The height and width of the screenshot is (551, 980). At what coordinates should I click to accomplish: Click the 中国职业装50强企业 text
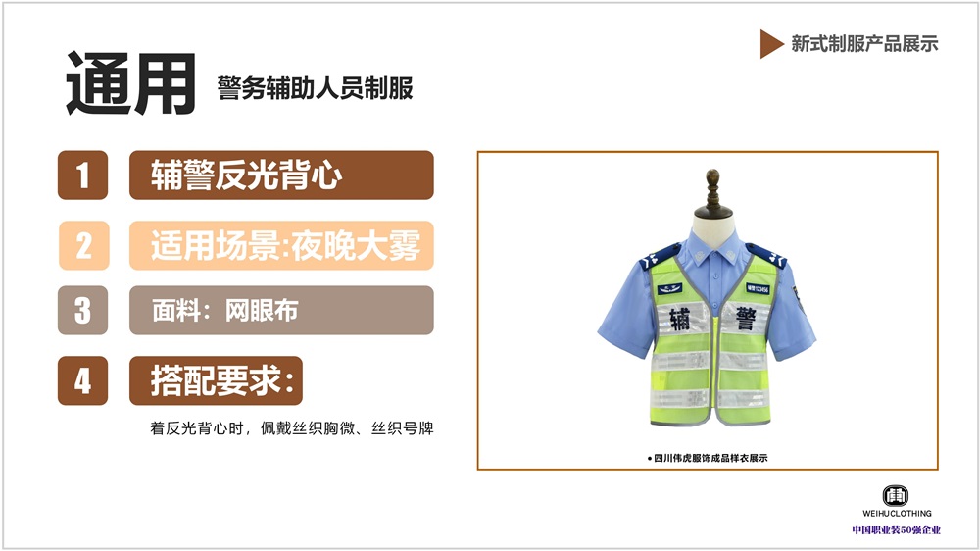point(897,530)
